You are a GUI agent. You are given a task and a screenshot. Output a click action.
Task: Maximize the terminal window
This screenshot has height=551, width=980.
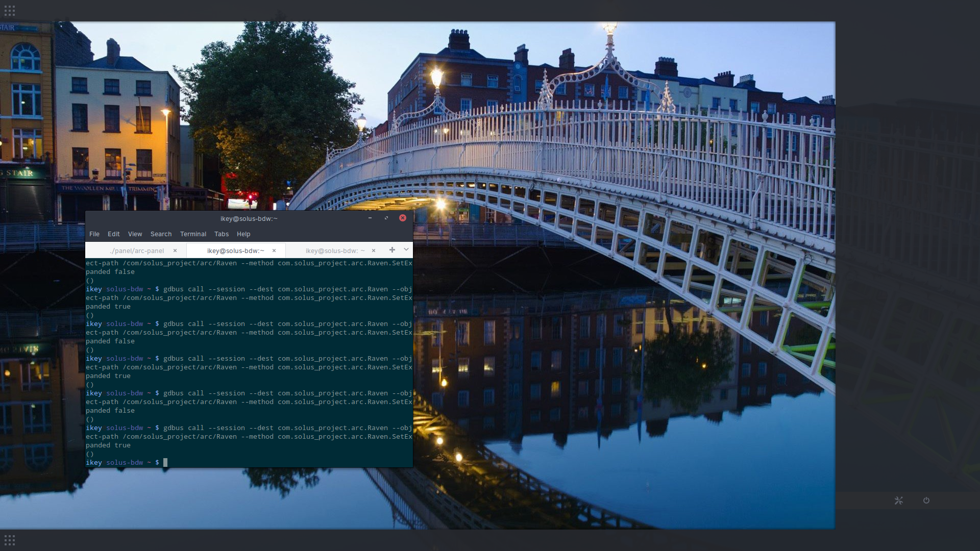point(386,218)
